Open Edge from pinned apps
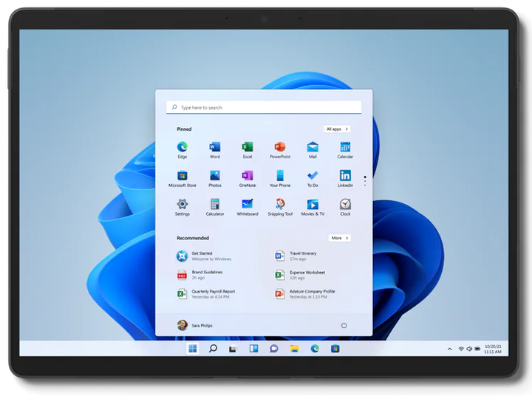Viewport: 532px width, 396px height. (x=183, y=150)
